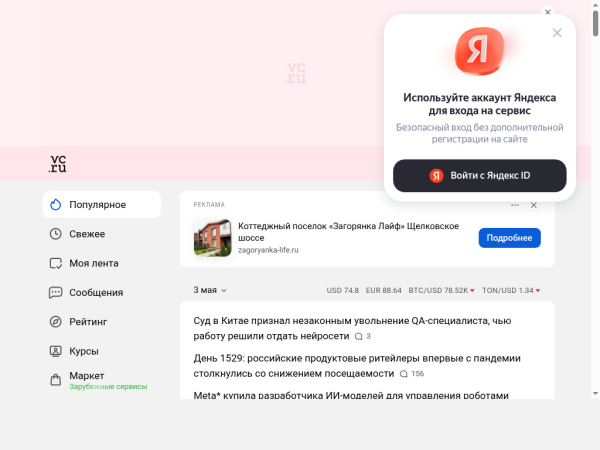Open Сообщения in sidebar
Viewport: 600px width, 450px height.
point(102,292)
